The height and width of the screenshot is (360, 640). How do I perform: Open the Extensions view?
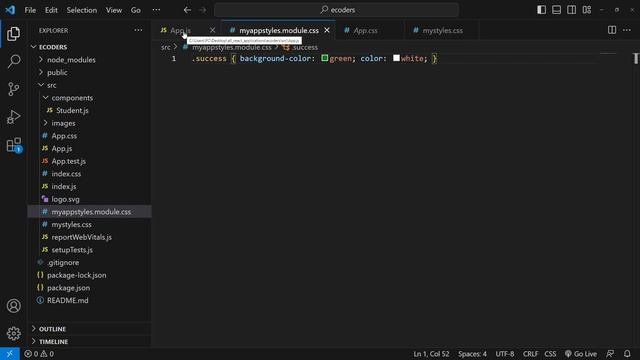point(13,145)
